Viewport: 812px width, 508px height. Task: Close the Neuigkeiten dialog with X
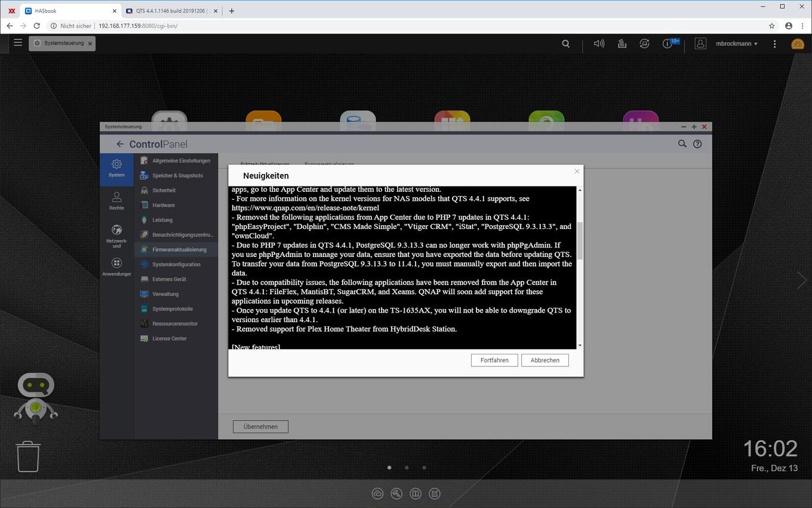pos(577,172)
